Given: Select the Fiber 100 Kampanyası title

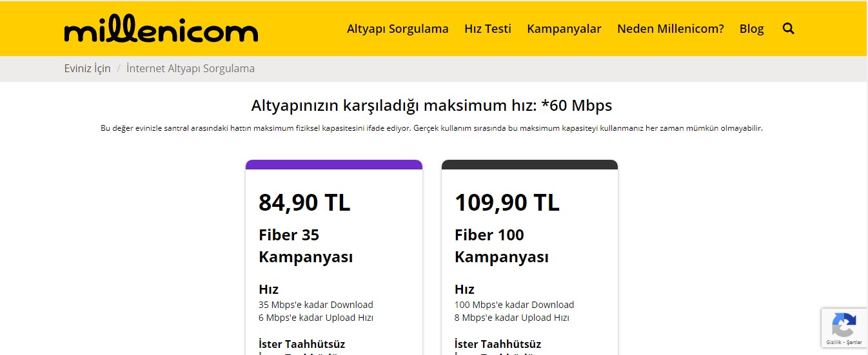Looking at the screenshot, I should click(501, 245).
